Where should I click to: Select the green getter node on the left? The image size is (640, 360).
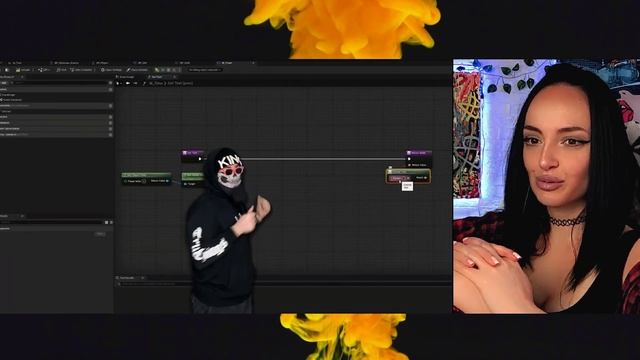point(146,179)
